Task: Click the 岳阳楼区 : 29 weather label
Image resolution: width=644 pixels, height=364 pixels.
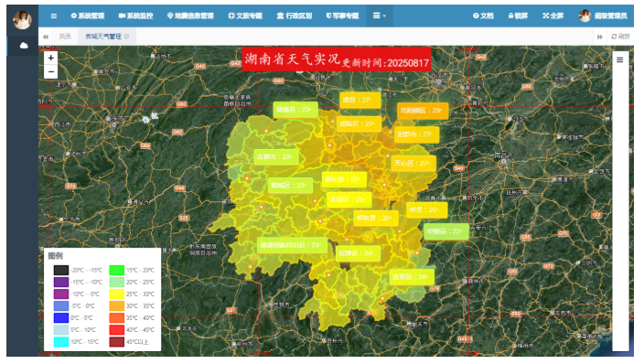Action: [423, 111]
